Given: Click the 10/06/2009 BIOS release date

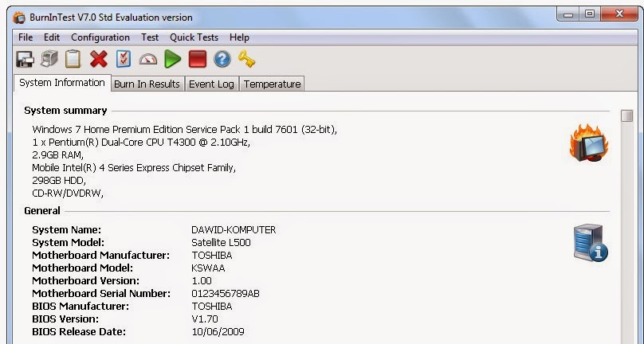Looking at the screenshot, I should [218, 332].
